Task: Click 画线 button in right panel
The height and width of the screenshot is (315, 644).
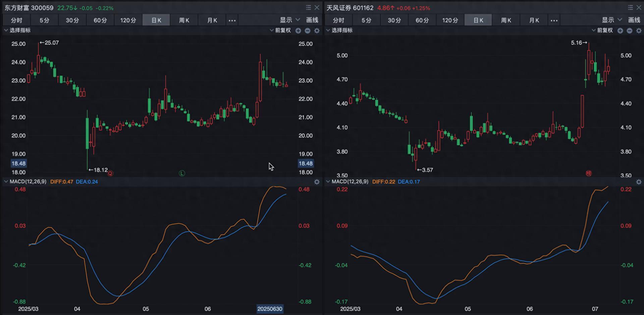Action: point(634,20)
